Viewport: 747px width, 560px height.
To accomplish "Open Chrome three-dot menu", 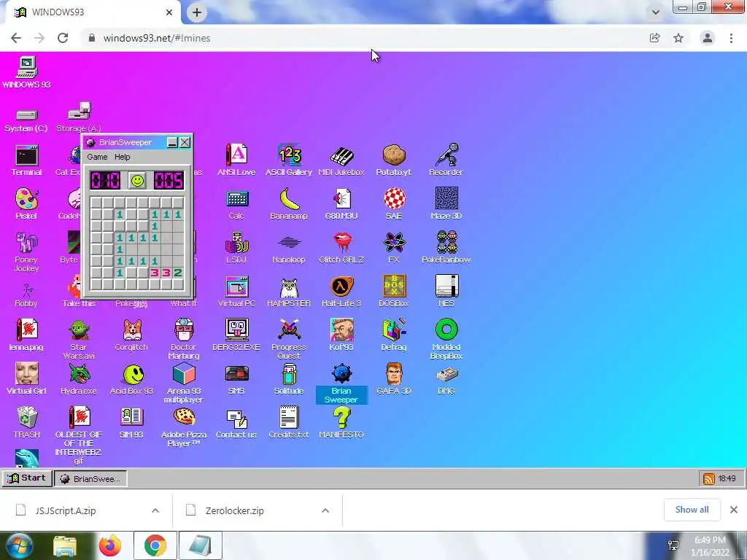I will click(731, 38).
